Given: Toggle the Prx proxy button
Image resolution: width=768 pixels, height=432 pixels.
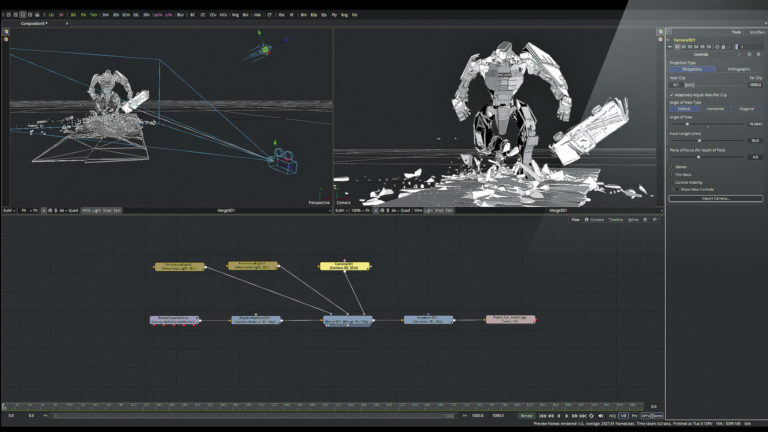Looking at the screenshot, I should click(635, 416).
